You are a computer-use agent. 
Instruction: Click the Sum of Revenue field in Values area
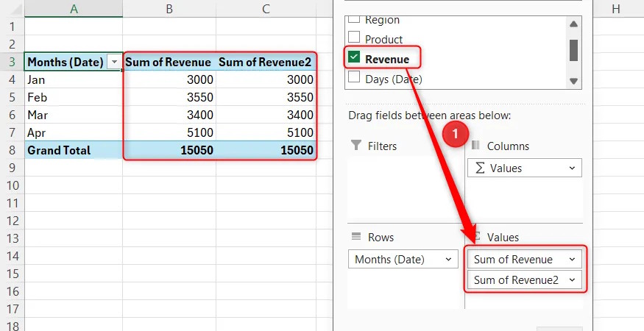[x=525, y=259]
